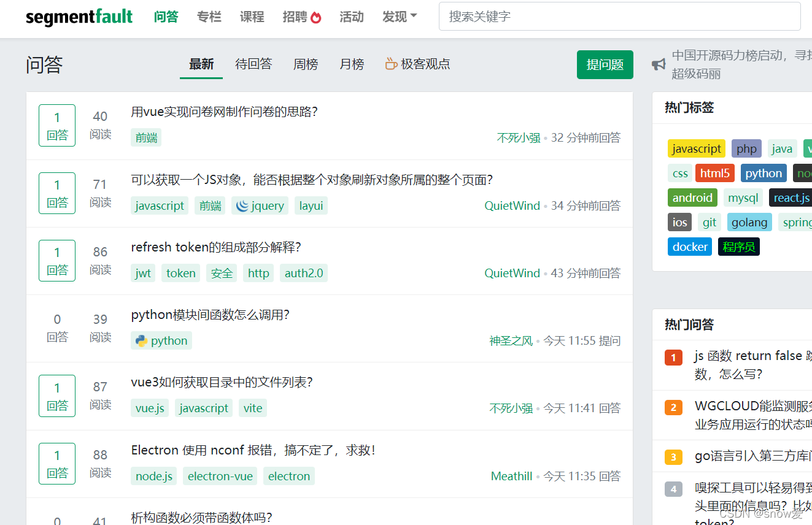The width and height of the screenshot is (812, 525).
Task: Click the green 提问题 button
Action: click(x=605, y=64)
